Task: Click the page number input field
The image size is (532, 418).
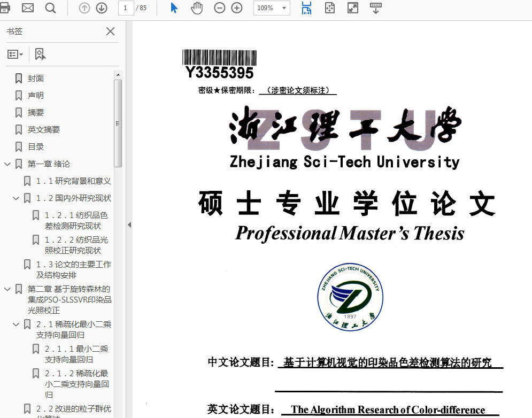Action: coord(126,8)
